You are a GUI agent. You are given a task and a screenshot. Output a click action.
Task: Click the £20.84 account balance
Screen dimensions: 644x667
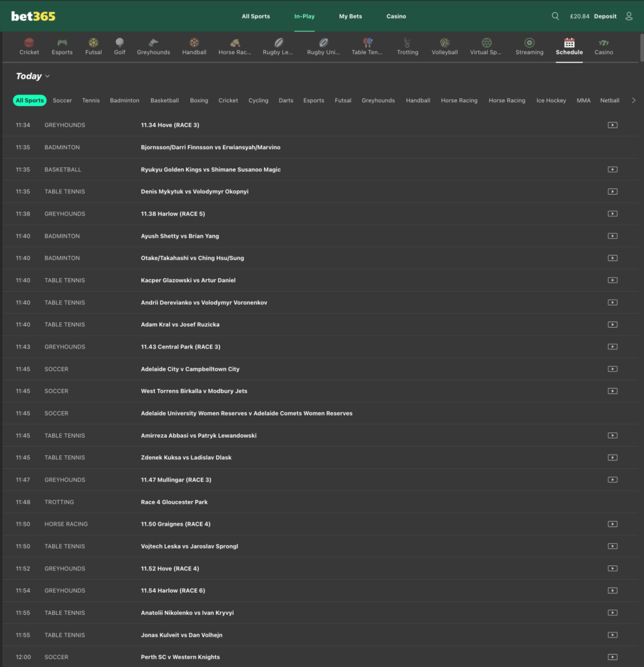tap(579, 16)
